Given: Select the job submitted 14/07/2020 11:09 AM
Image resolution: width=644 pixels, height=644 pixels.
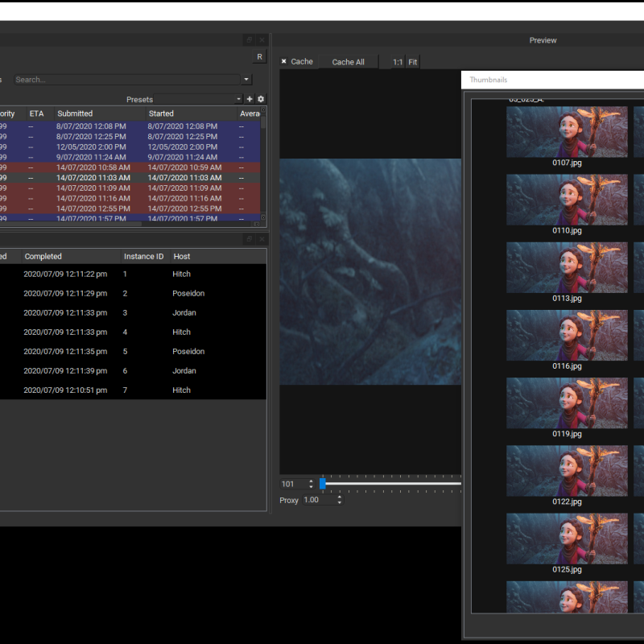Looking at the screenshot, I should [130, 188].
